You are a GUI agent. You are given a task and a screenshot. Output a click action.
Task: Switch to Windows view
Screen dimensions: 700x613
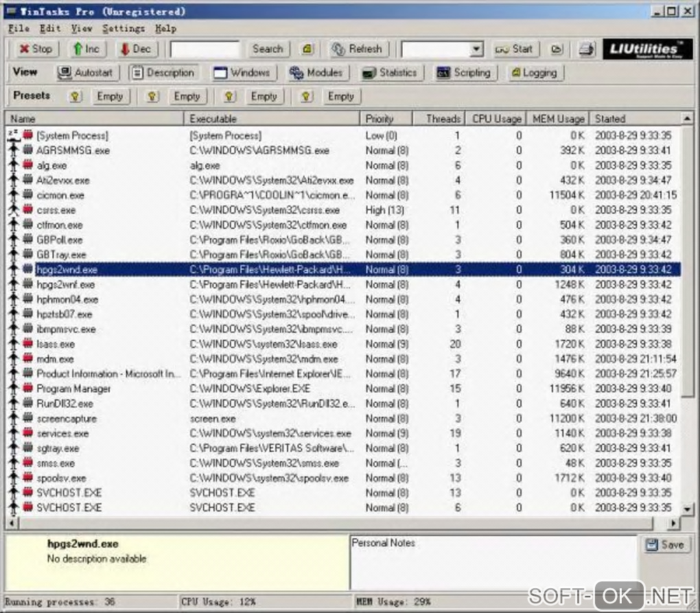click(x=244, y=73)
